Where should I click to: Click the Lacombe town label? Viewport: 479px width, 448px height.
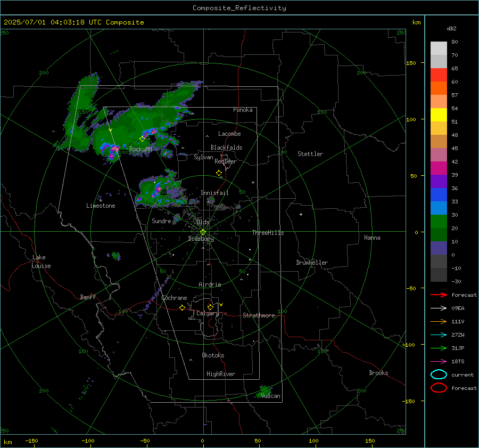coord(229,134)
